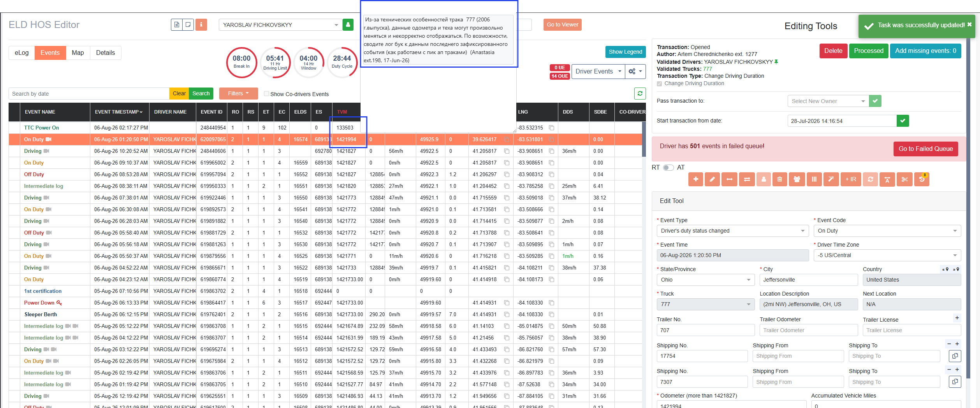Open the Select New Owner dropdown
This screenshot has width=980, height=408.
(828, 101)
